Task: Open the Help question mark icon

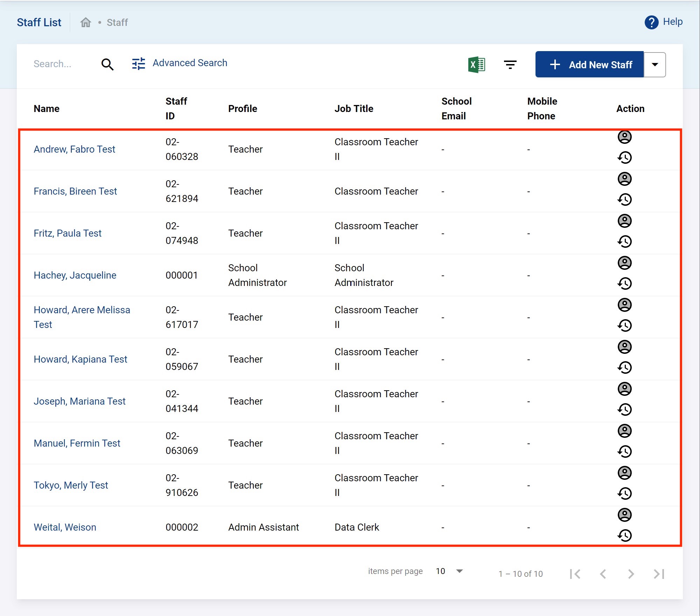Action: (x=651, y=22)
